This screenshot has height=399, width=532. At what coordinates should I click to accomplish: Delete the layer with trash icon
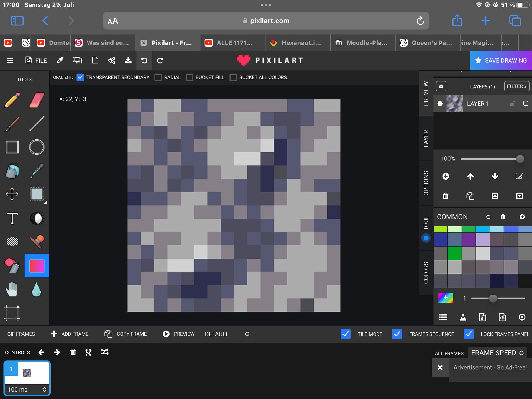click(446, 196)
